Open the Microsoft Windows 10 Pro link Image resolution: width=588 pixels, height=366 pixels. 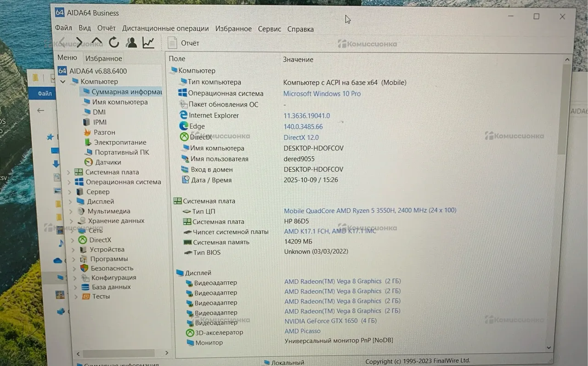click(322, 94)
